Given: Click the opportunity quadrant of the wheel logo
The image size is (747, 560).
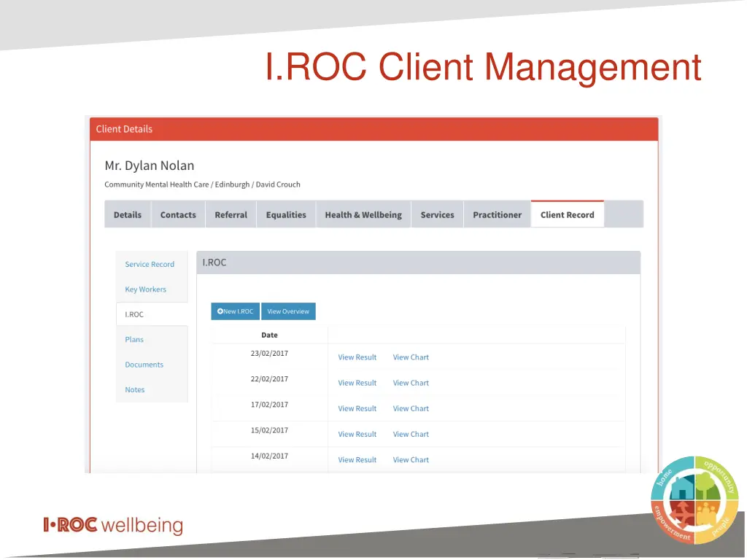Looking at the screenshot, I should click(717, 478).
